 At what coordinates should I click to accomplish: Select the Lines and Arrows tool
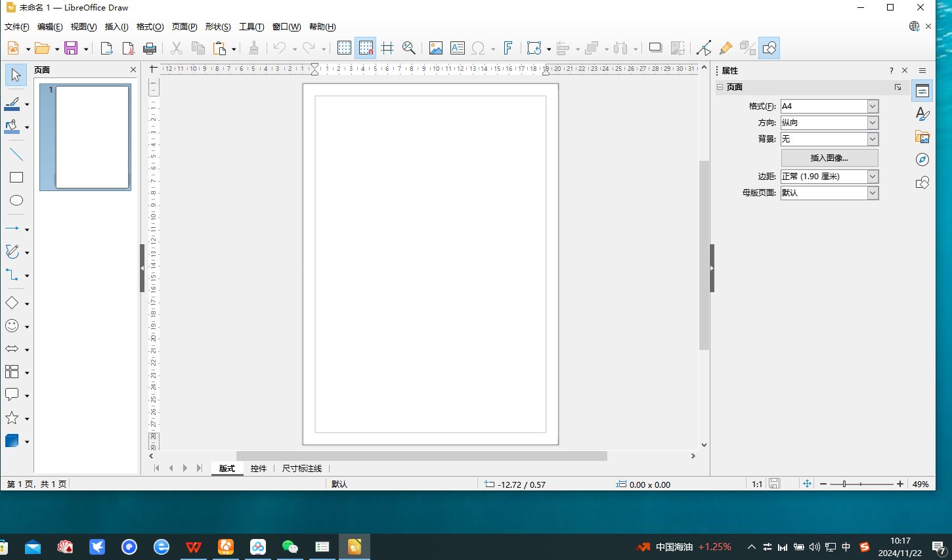pos(12,228)
